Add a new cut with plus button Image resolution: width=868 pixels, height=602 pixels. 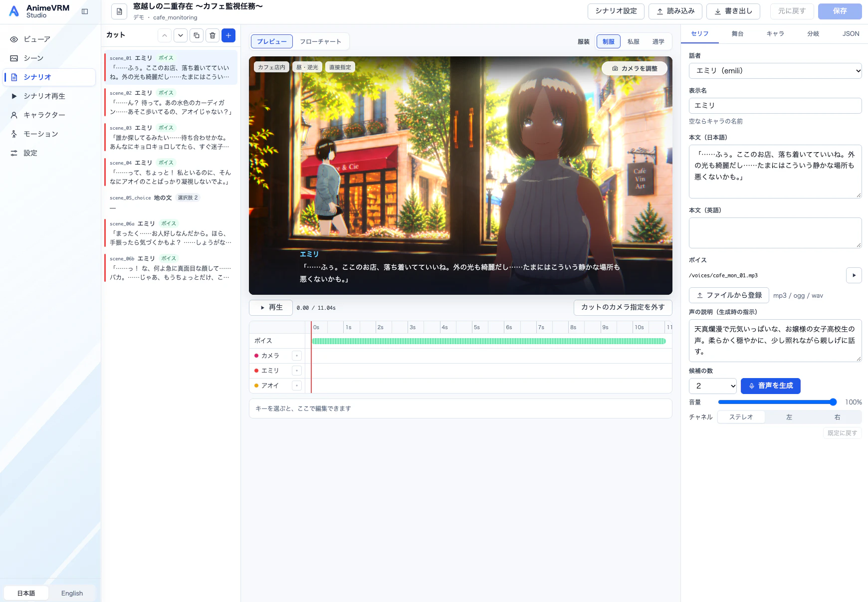228,35
